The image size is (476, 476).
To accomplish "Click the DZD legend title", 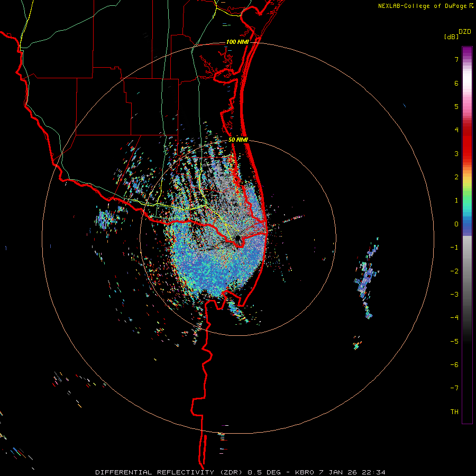I will [x=465, y=32].
